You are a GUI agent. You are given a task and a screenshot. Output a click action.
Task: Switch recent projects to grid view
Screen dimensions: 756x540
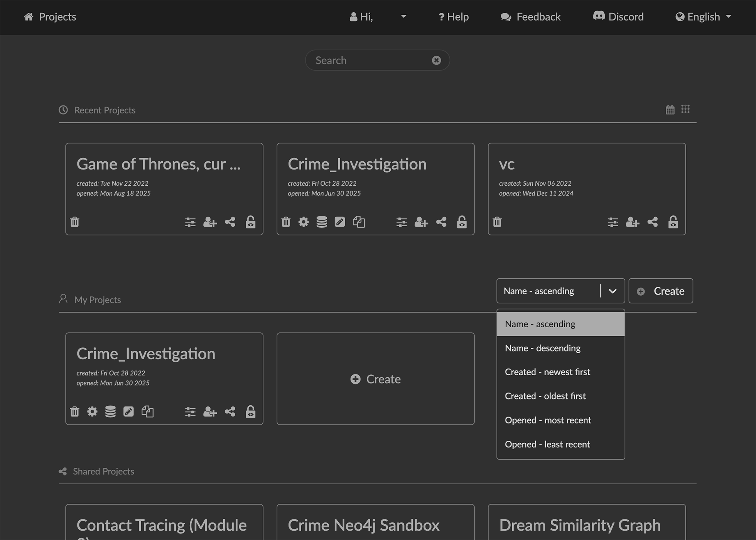tap(685, 109)
